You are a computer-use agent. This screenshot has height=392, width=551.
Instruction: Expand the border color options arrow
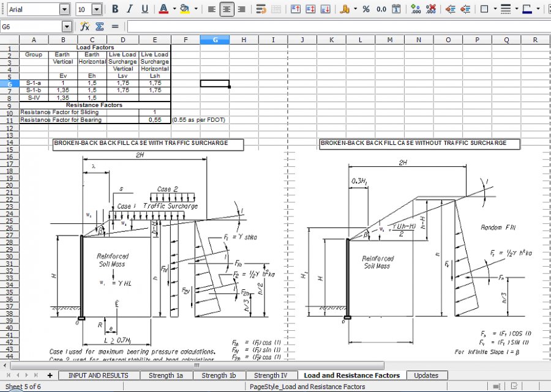coord(538,9)
